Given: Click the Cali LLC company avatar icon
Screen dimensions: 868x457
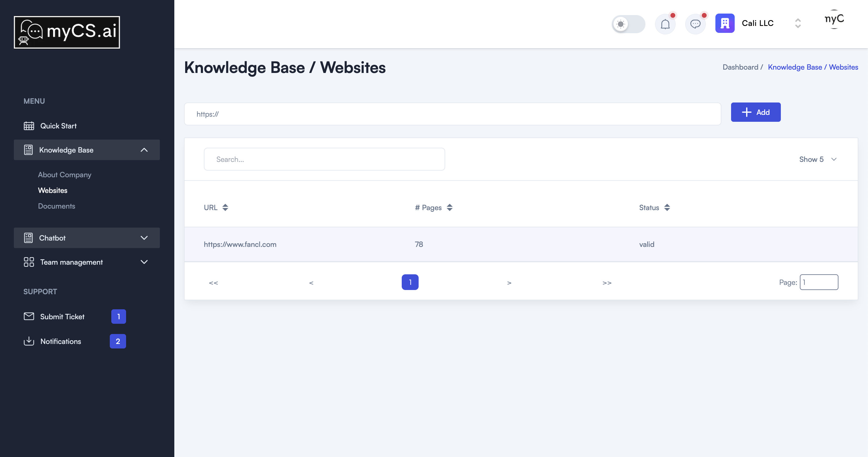Looking at the screenshot, I should pos(724,23).
